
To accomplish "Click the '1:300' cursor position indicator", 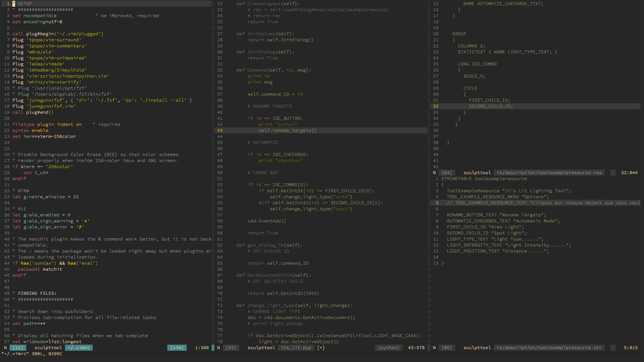I will [201, 348].
